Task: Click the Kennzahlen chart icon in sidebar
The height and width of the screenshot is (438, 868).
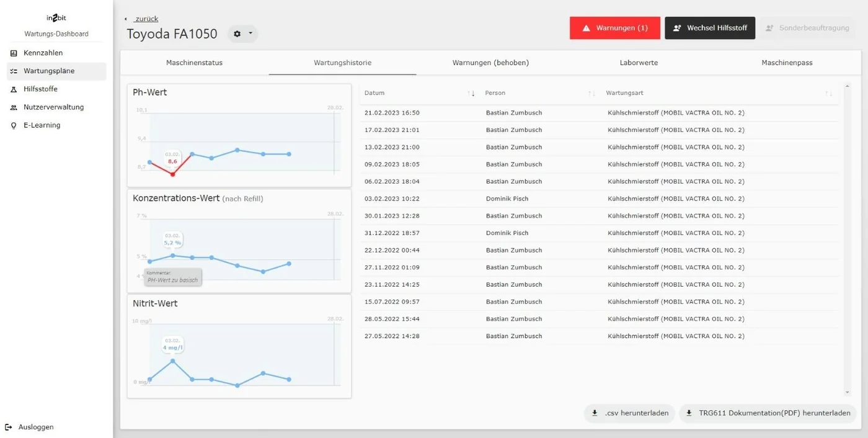Action: [14, 53]
